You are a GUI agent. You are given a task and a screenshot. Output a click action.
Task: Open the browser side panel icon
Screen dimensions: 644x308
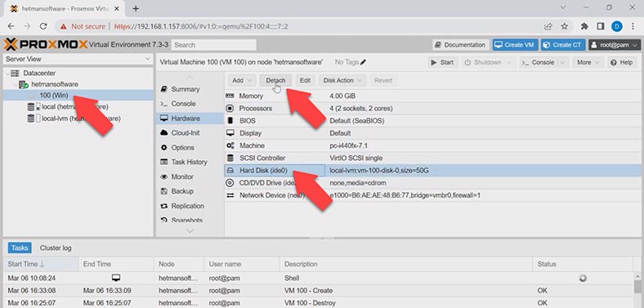[601, 26]
